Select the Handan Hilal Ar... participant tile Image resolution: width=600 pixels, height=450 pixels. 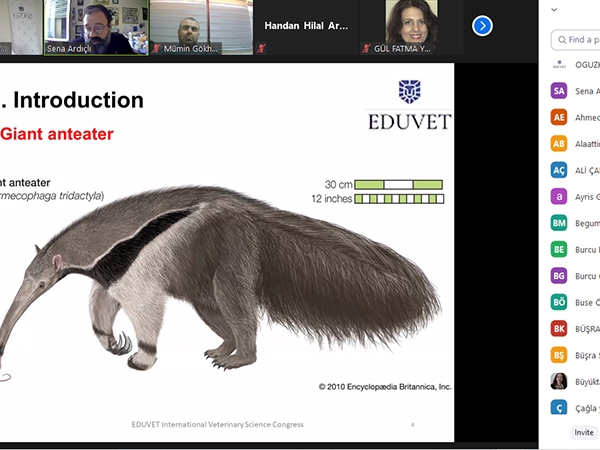tap(306, 27)
